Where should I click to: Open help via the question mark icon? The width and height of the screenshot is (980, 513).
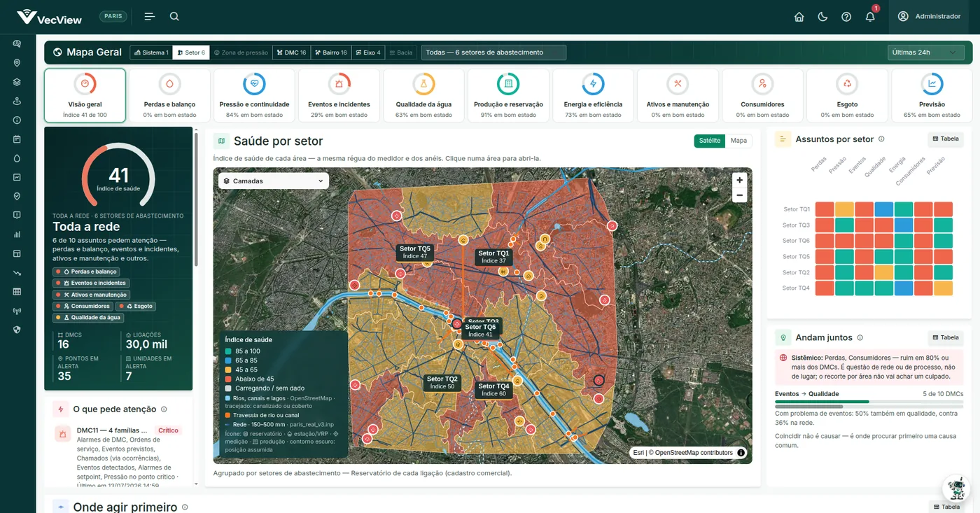click(846, 17)
